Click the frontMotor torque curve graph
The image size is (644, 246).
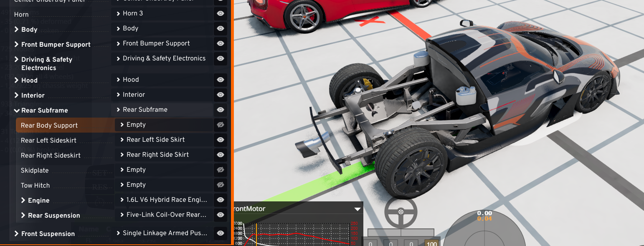coord(298,235)
